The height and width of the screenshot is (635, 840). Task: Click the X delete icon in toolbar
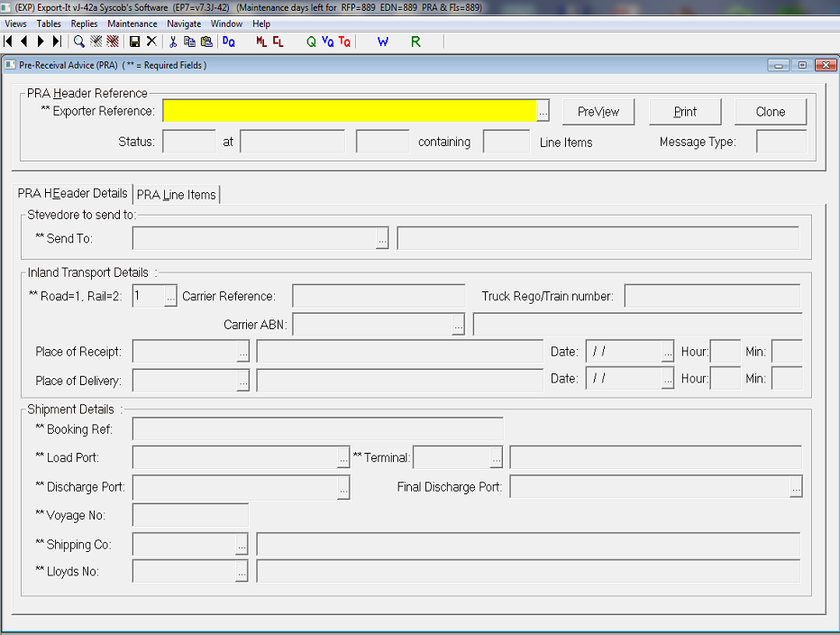[151, 41]
